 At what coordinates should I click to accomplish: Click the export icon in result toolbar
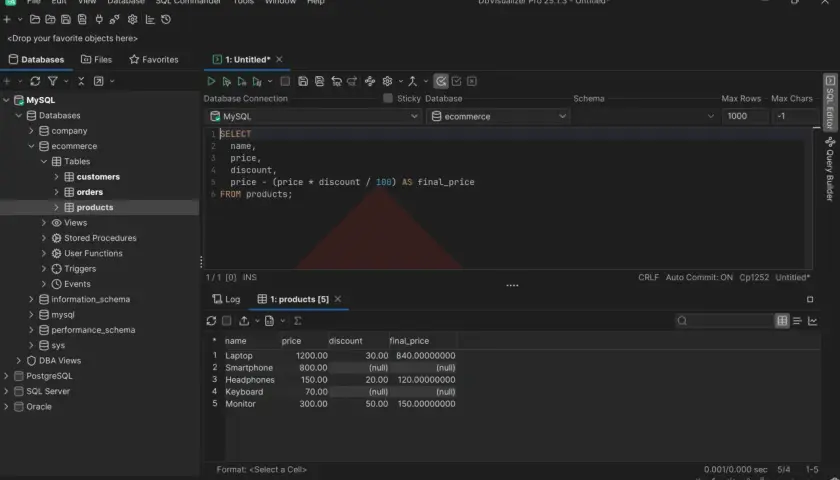pyautogui.click(x=244, y=321)
